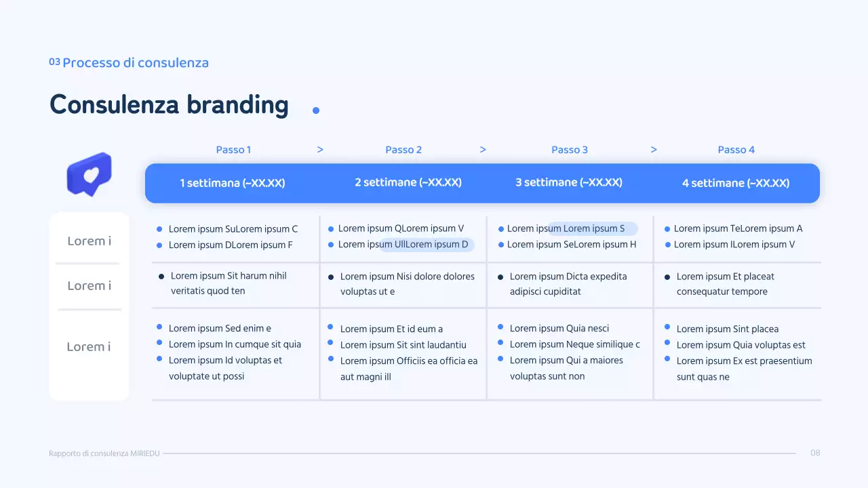Screen dimensions: 868x488
Task: Click highlighted 'Lorem ipsum D' text in Passo 2
Action: pos(427,245)
